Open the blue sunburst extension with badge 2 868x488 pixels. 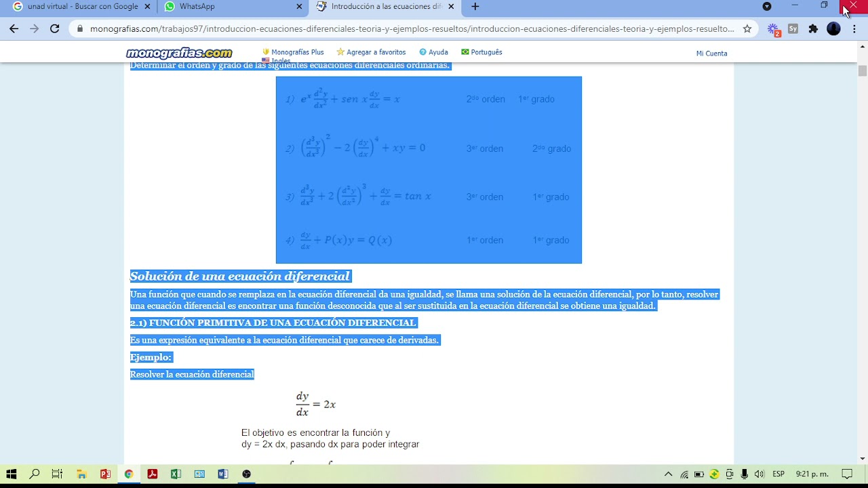774,29
